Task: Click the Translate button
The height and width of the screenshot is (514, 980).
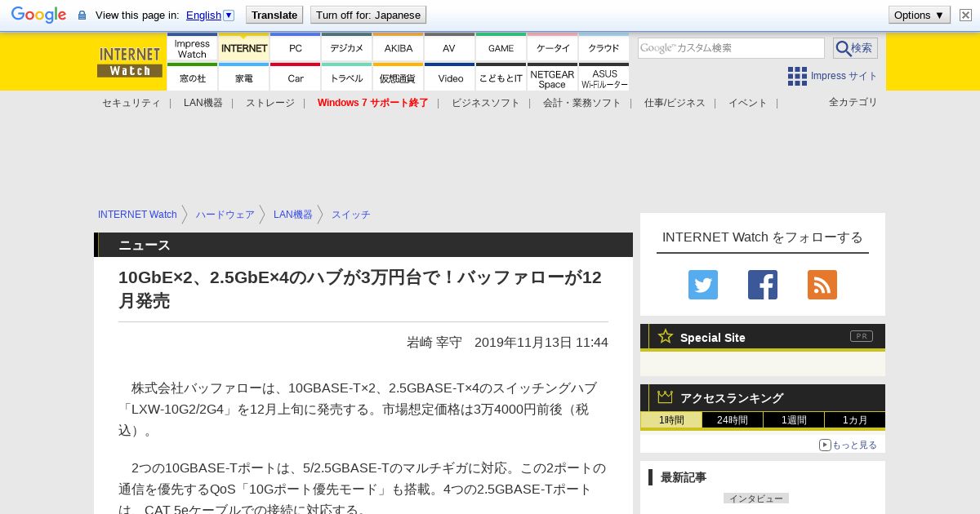Action: (x=274, y=15)
